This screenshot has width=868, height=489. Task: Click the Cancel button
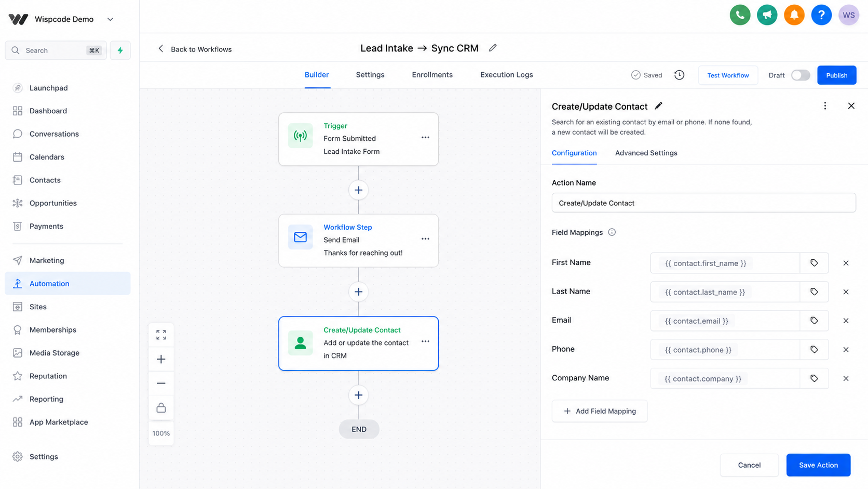click(749, 465)
